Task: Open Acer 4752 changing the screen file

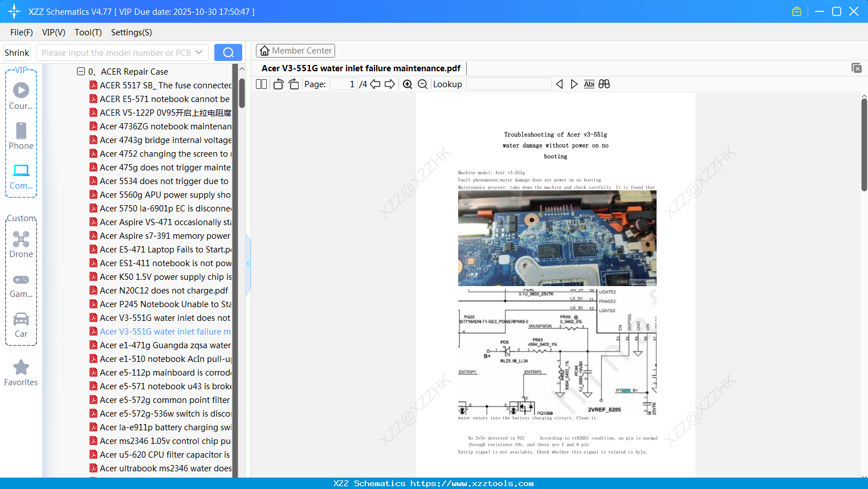Action: (161, 153)
